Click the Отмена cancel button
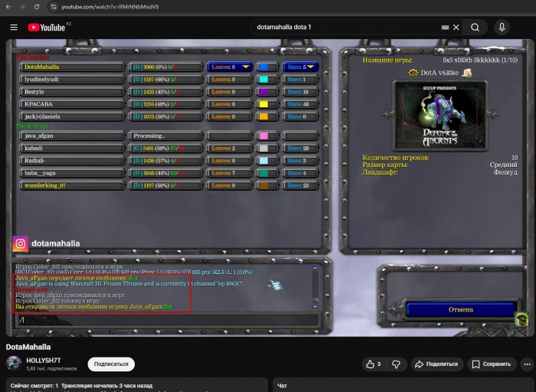536x392 pixels. coord(460,309)
